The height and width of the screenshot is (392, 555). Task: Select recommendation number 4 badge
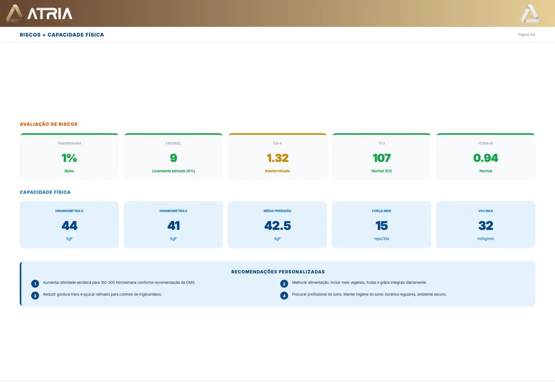[x=284, y=296]
